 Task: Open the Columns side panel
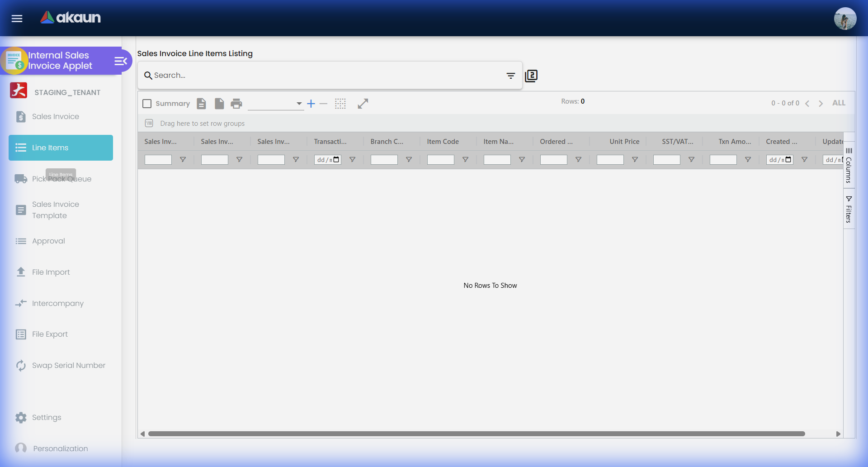coord(849,165)
